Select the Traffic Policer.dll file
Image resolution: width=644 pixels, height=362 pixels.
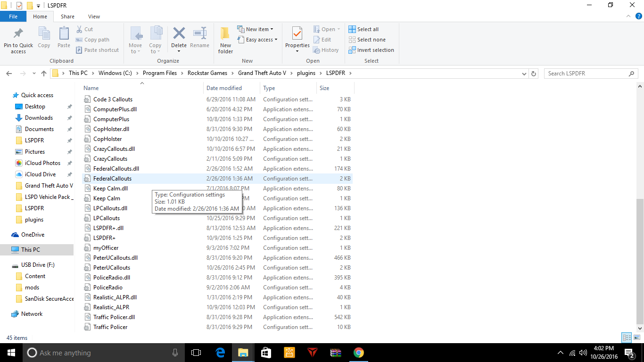(217, 317)
